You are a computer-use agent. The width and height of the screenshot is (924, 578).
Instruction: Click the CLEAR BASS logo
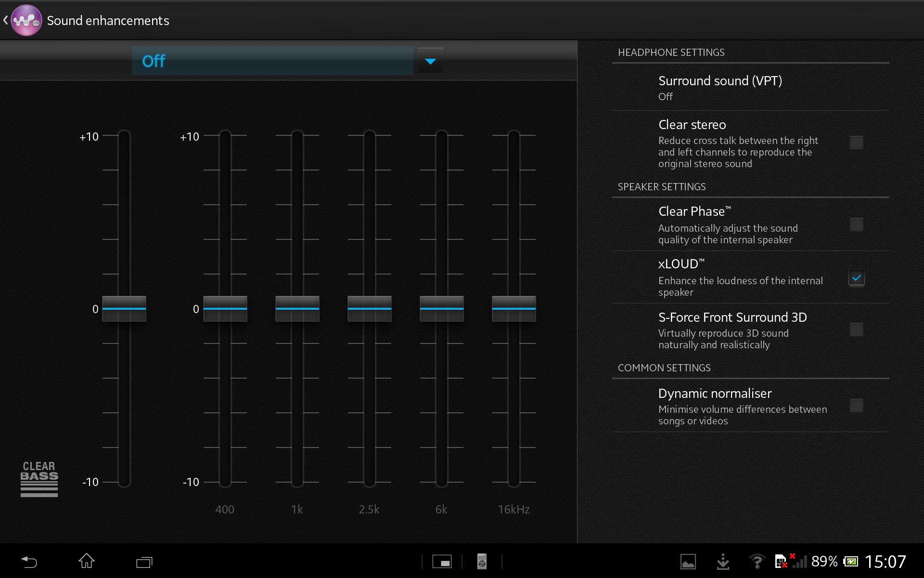coord(39,479)
